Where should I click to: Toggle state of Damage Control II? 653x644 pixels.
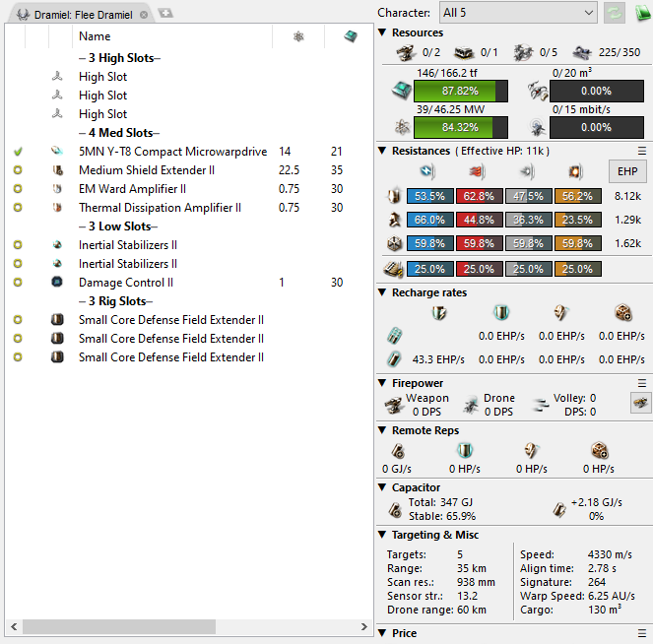(18, 283)
